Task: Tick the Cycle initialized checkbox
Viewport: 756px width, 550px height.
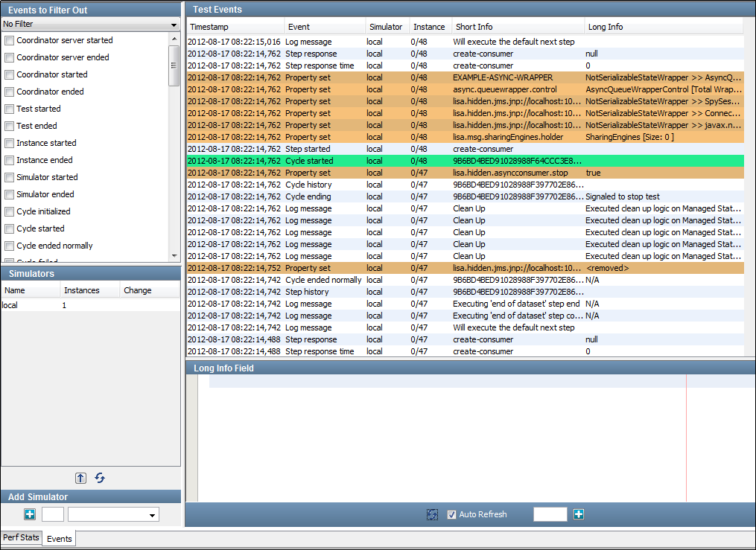Action: point(9,211)
